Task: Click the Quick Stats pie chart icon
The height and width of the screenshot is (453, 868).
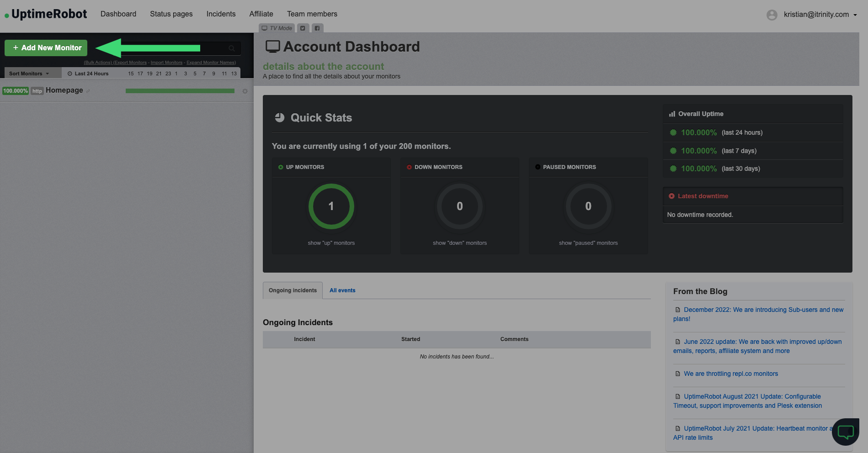Action: tap(280, 118)
